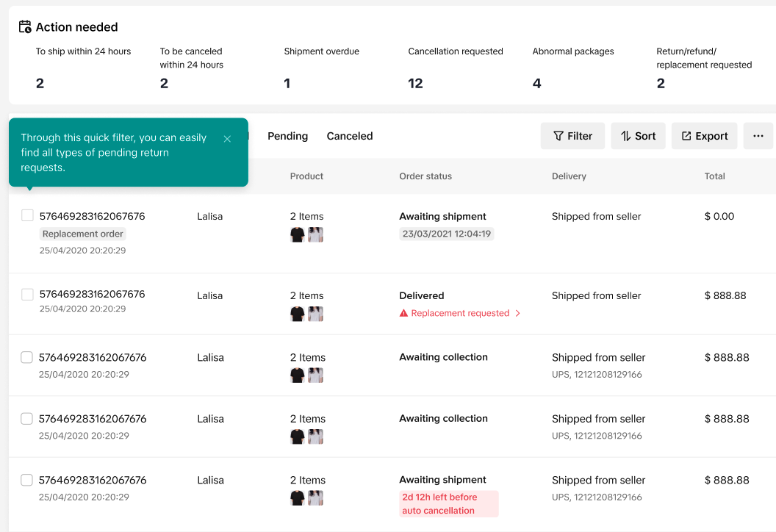Open the more options ellipsis menu
This screenshot has height=532, width=776.
(x=758, y=136)
